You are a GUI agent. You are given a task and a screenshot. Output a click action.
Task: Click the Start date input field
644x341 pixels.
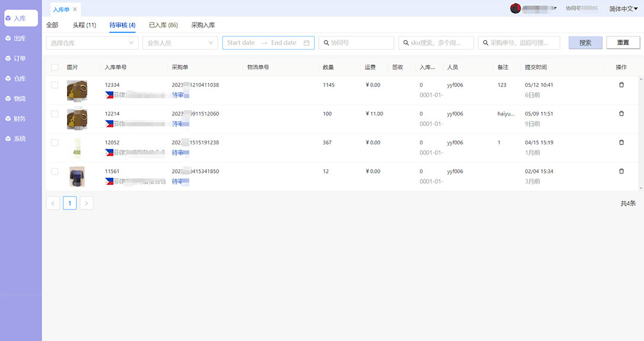click(x=241, y=43)
